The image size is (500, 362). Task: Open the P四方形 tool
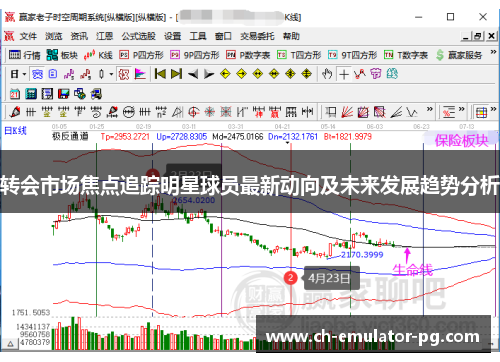click(141, 55)
